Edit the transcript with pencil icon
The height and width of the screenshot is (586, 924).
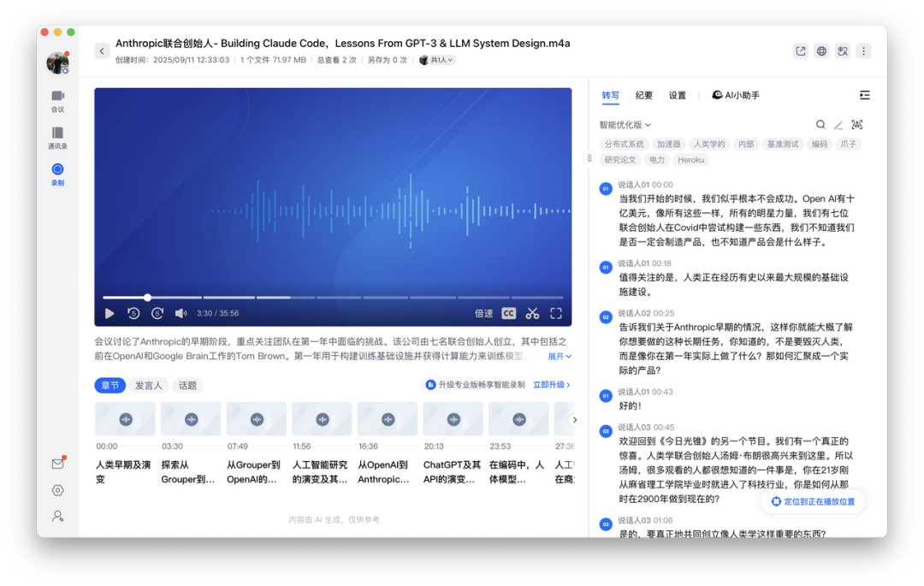[x=838, y=124]
